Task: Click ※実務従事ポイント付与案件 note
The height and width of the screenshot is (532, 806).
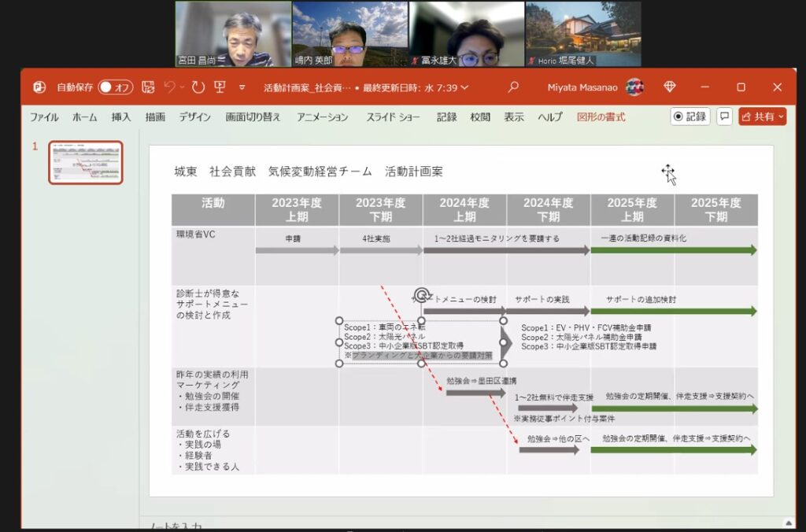Action: (564, 419)
